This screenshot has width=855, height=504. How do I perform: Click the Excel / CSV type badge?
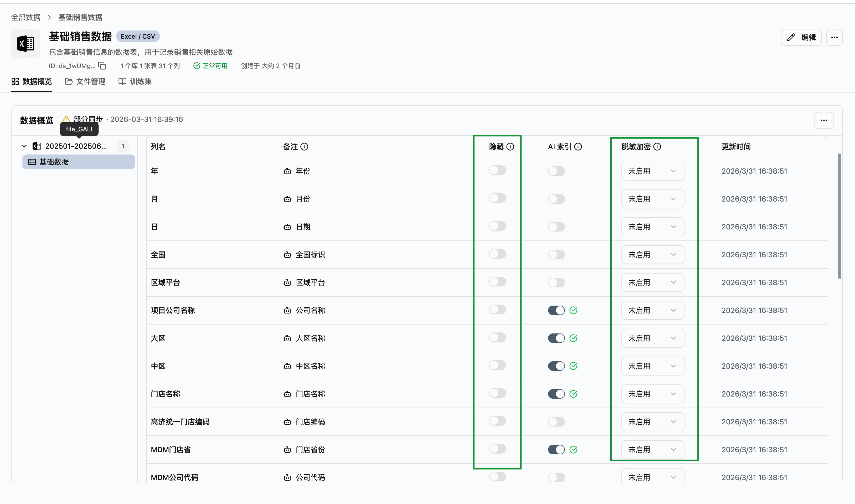[x=138, y=36]
